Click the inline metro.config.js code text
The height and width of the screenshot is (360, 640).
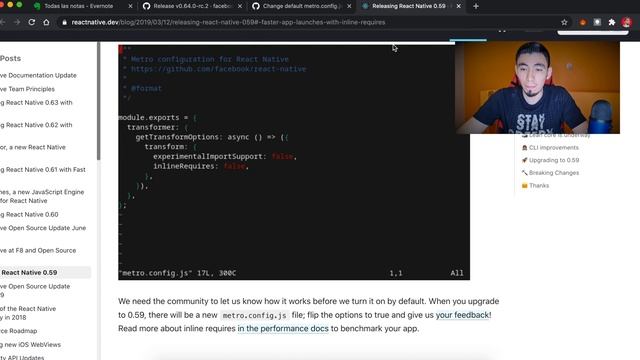click(255, 316)
